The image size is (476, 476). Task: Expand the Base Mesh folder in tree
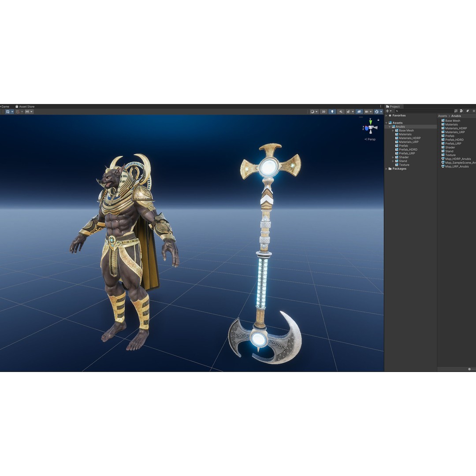click(x=393, y=130)
